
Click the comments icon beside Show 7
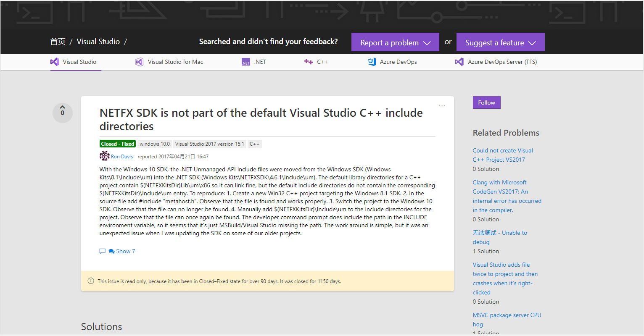(x=111, y=251)
